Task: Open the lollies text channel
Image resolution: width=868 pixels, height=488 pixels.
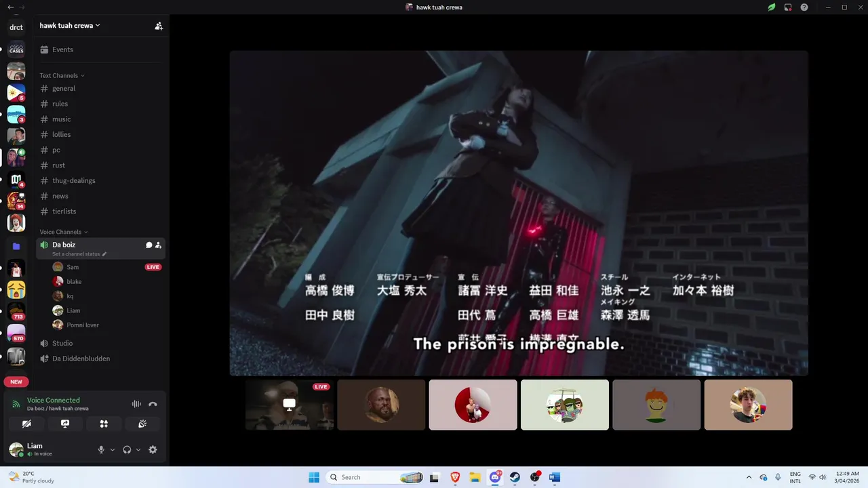Action: click(100, 135)
